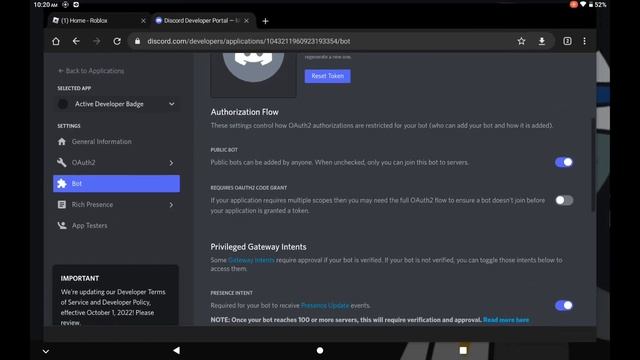Click the Read more here link
Viewport: 640px width, 360px height.
click(x=506, y=320)
